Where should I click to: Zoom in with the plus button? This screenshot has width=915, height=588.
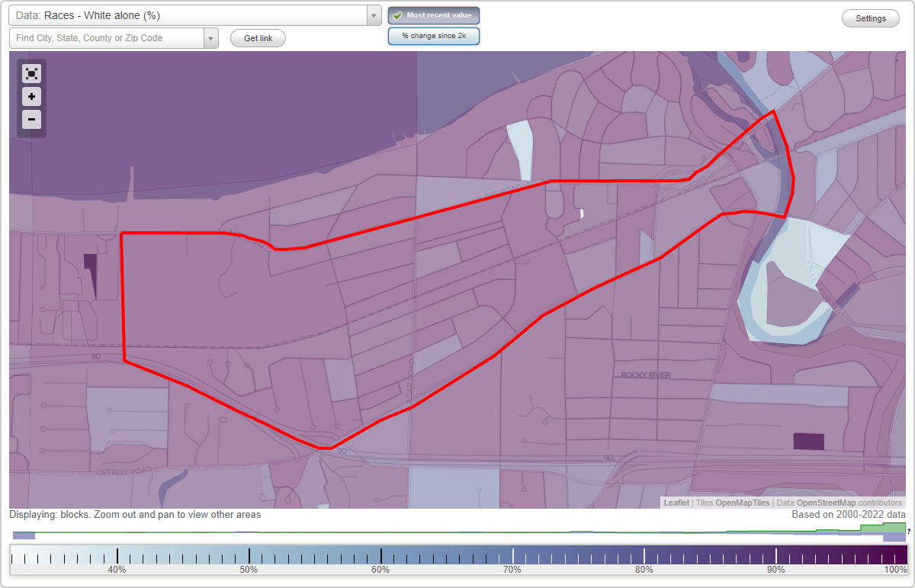pyautogui.click(x=31, y=96)
